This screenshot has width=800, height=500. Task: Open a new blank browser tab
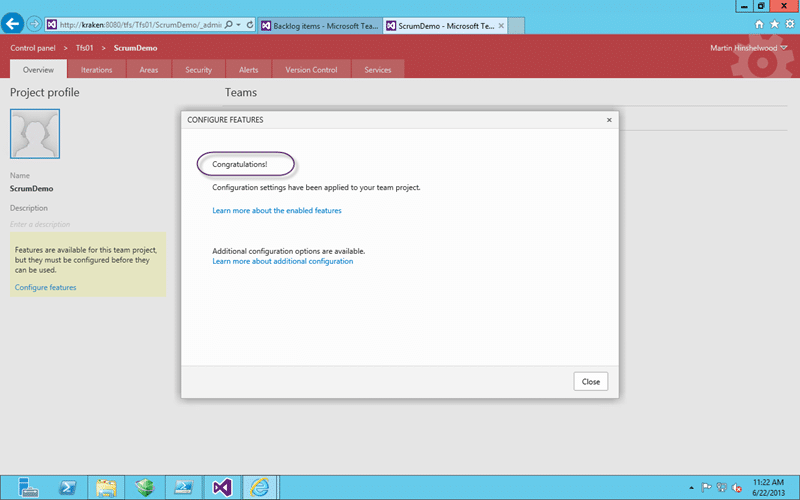(x=516, y=26)
